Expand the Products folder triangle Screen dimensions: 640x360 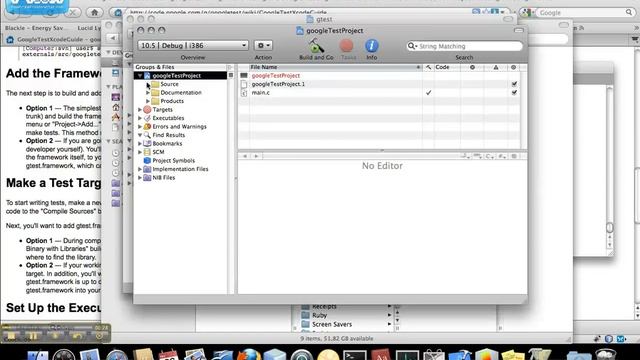[x=148, y=101]
